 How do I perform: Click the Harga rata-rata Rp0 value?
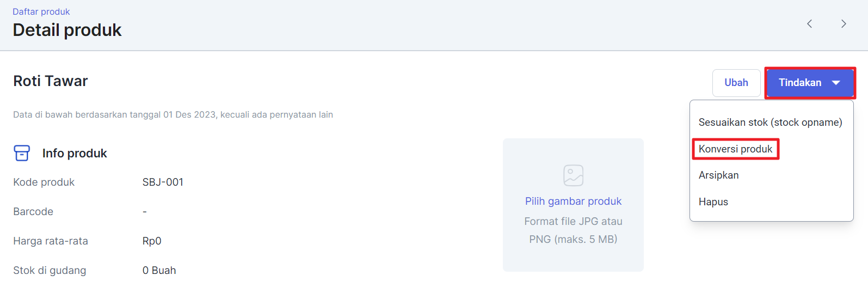(152, 241)
